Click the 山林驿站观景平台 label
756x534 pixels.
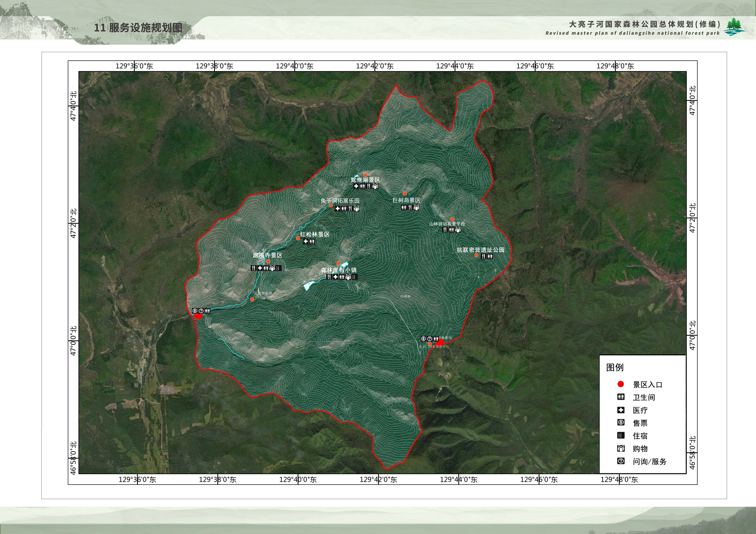(447, 224)
